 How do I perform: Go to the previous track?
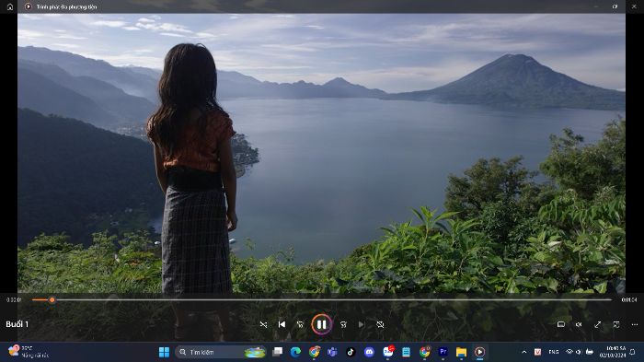[x=282, y=324]
